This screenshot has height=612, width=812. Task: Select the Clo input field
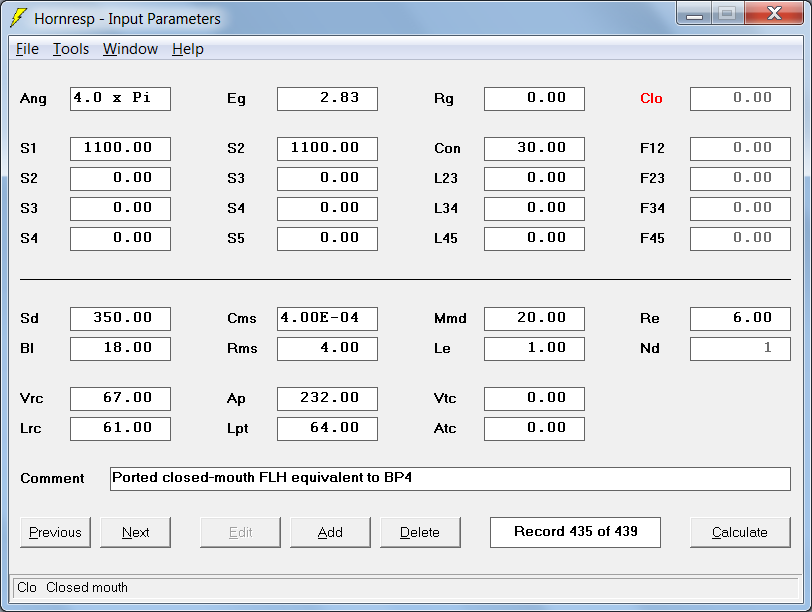pyautogui.click(x=741, y=99)
